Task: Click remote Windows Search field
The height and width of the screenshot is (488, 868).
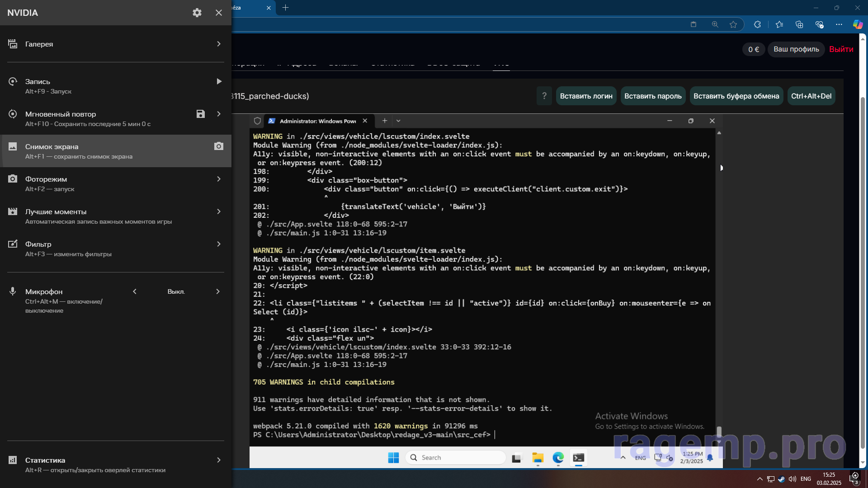Action: tap(456, 458)
